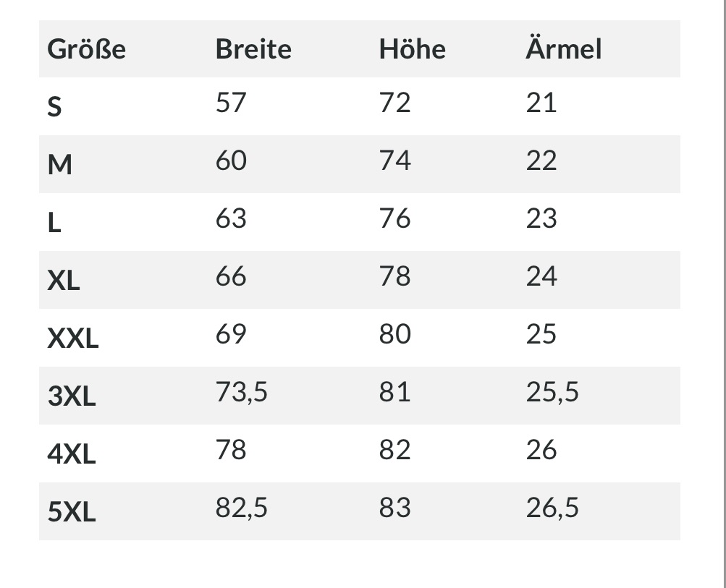
Task: Click the 82,5 width value for 5XL
Action: pos(242,508)
